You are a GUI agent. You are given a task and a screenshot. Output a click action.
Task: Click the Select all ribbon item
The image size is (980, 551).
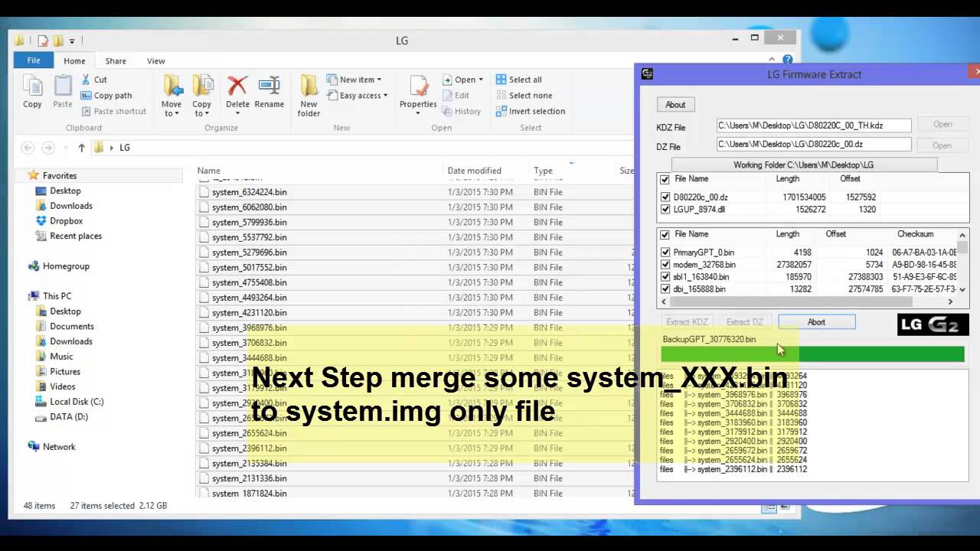coord(518,80)
